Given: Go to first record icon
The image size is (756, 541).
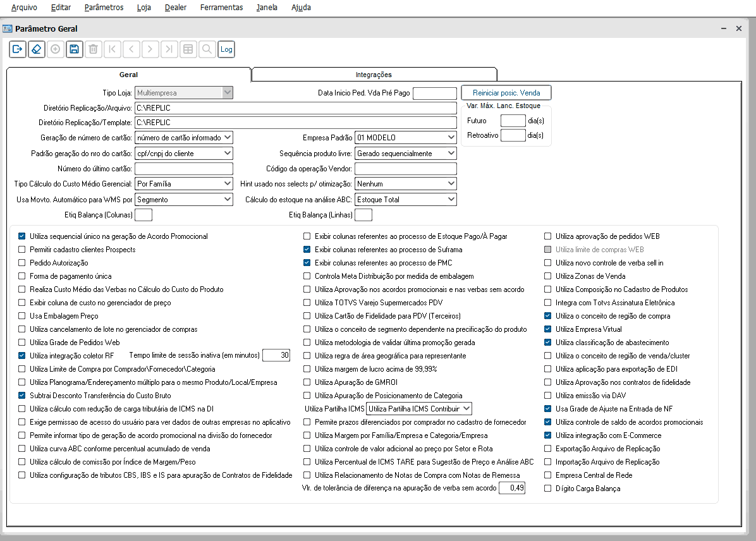Looking at the screenshot, I should 113,49.
